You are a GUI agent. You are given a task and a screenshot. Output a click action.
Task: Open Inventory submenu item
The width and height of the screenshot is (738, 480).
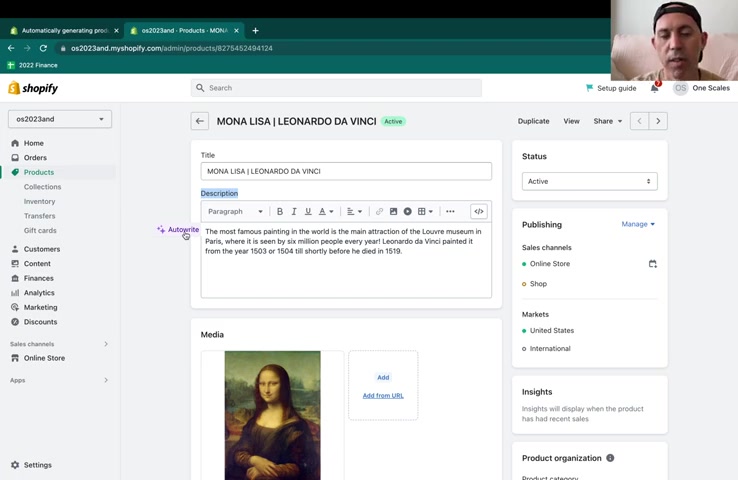[x=40, y=201]
